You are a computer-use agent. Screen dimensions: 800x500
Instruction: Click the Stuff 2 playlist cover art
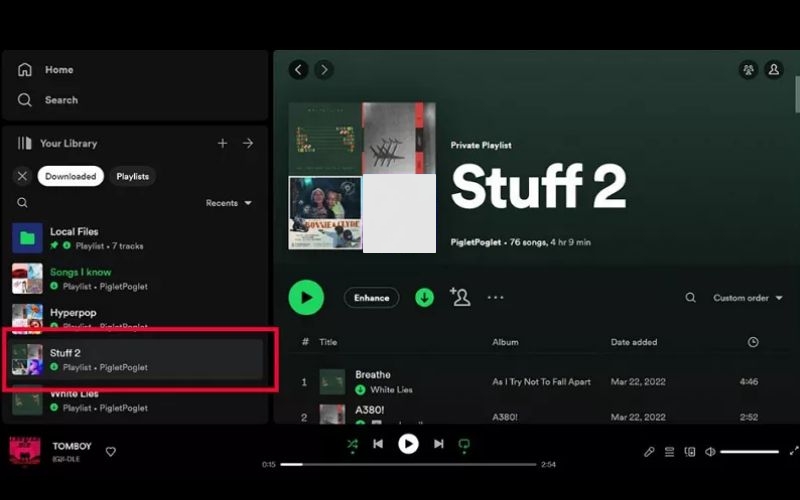click(362, 177)
